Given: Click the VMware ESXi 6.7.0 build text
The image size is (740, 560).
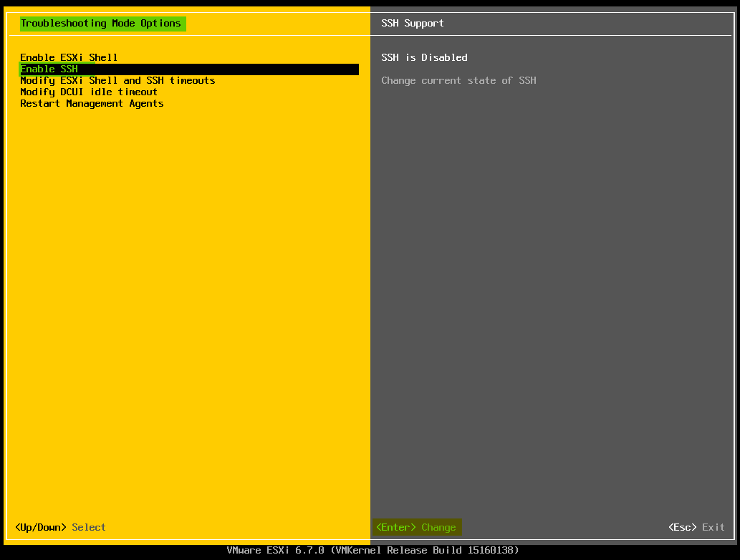Looking at the screenshot, I should (x=373, y=550).
